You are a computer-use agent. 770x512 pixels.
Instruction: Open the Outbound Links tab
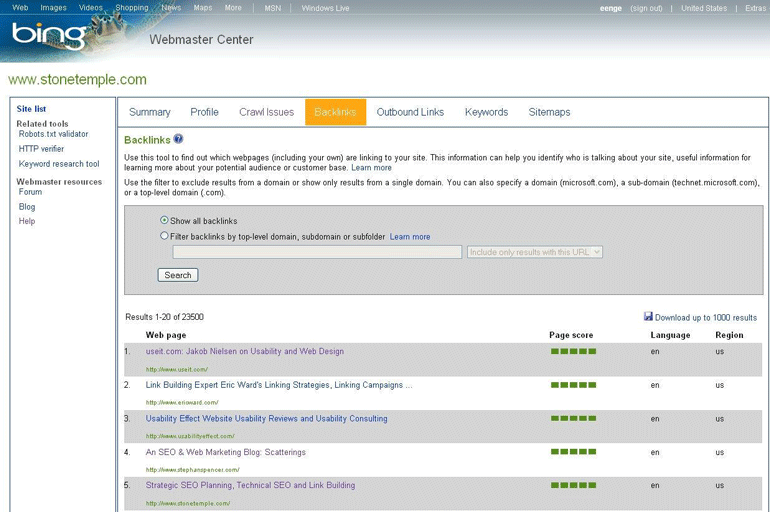pyautogui.click(x=410, y=112)
